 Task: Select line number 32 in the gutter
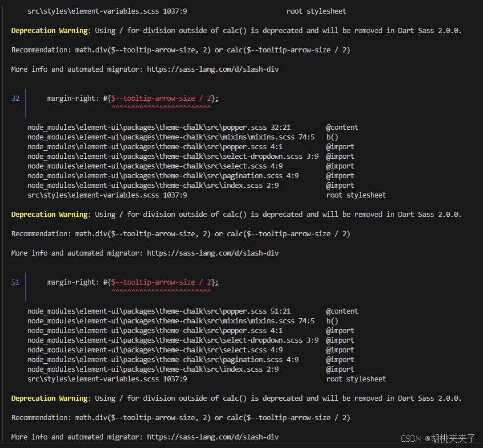15,98
